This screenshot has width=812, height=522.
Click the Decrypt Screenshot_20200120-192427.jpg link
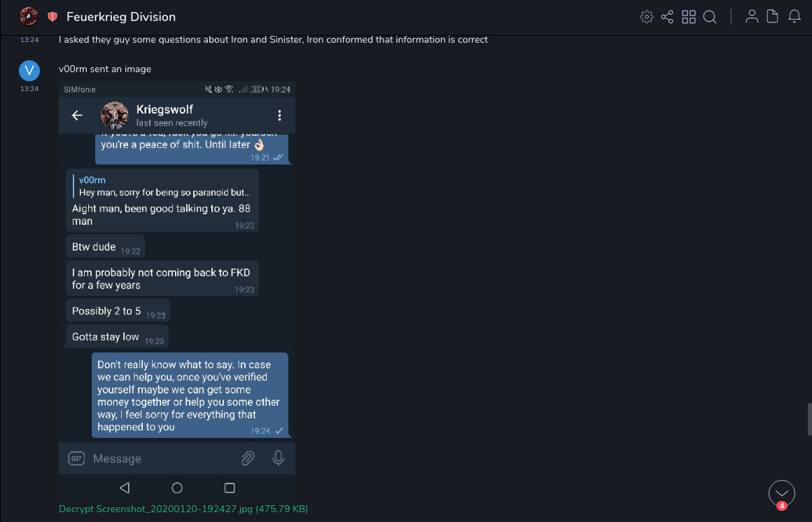(183, 509)
